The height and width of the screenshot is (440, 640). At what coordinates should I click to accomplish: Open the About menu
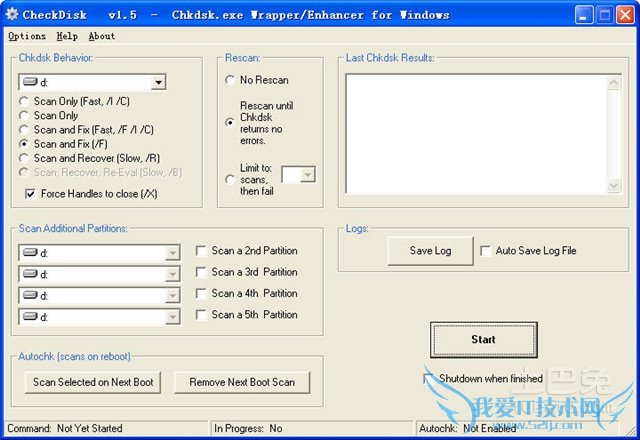pyautogui.click(x=102, y=36)
